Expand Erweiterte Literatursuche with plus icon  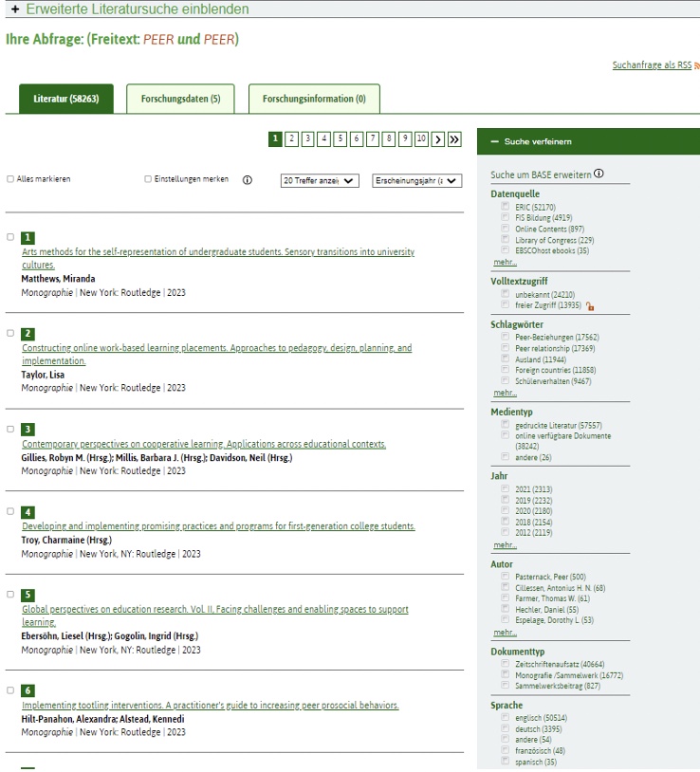tap(14, 9)
